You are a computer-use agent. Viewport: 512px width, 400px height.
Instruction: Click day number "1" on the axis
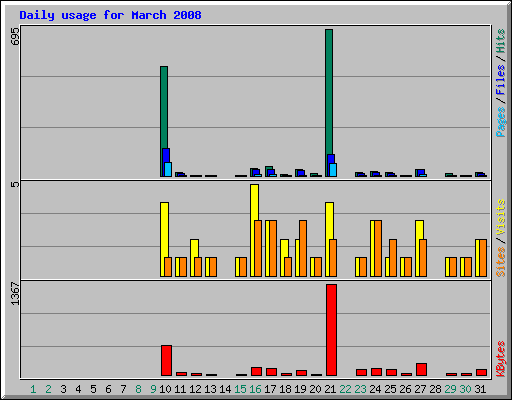click(x=33, y=389)
